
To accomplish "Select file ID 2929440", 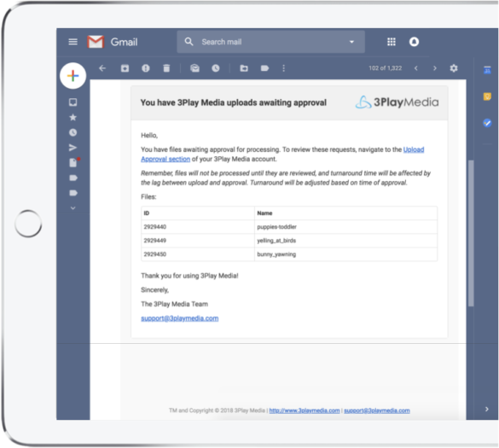I will point(154,227).
